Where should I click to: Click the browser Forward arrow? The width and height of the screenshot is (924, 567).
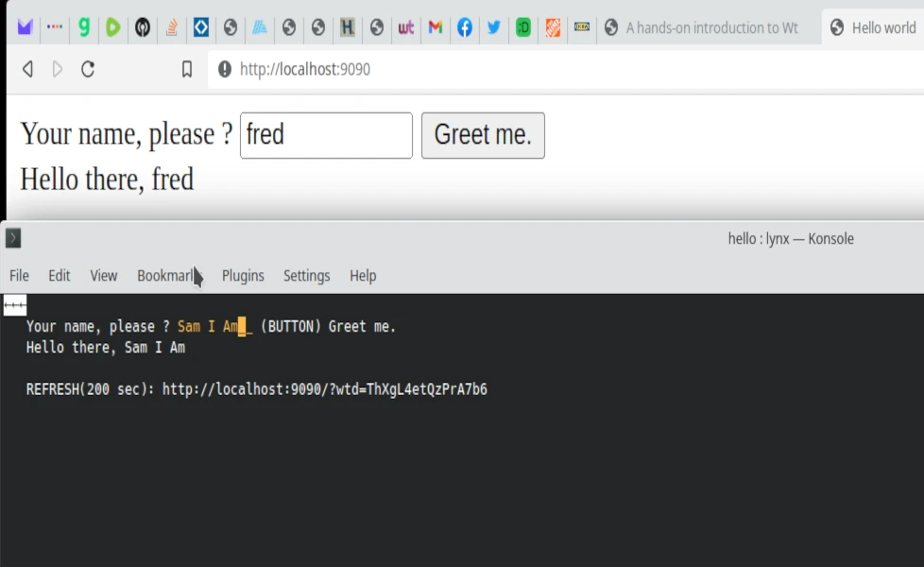[58, 69]
